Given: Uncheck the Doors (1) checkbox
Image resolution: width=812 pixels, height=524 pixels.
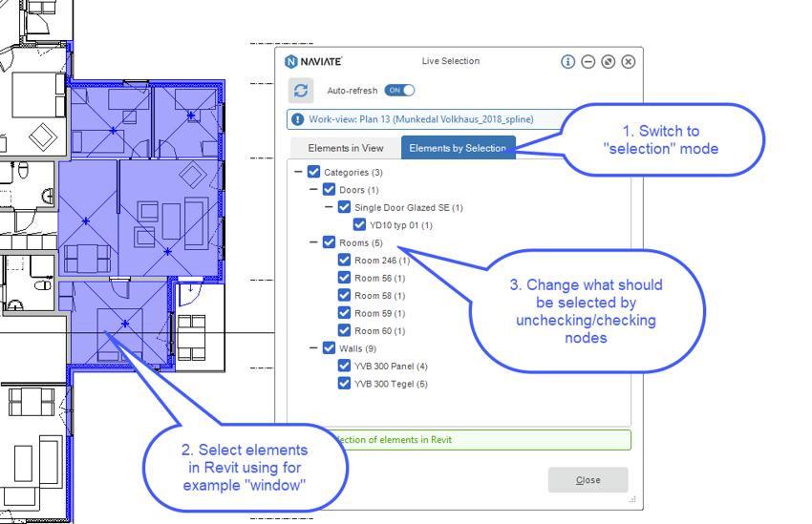Looking at the screenshot, I should click(x=329, y=189).
